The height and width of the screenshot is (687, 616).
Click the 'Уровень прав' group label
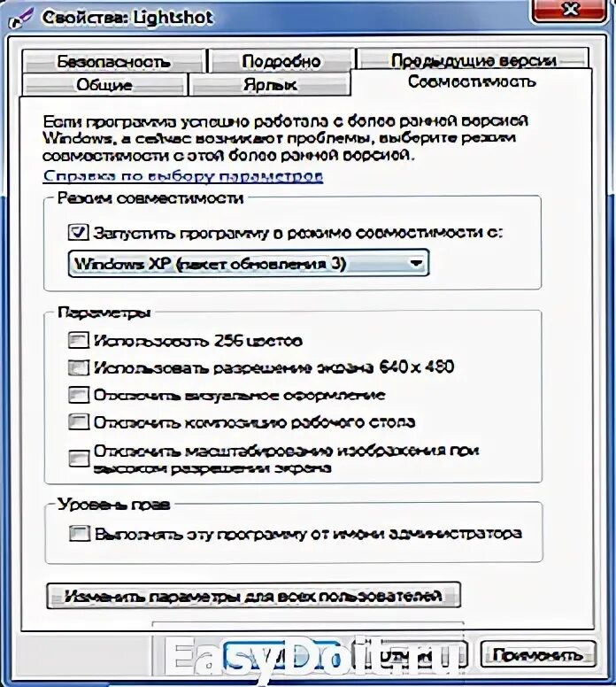click(114, 505)
